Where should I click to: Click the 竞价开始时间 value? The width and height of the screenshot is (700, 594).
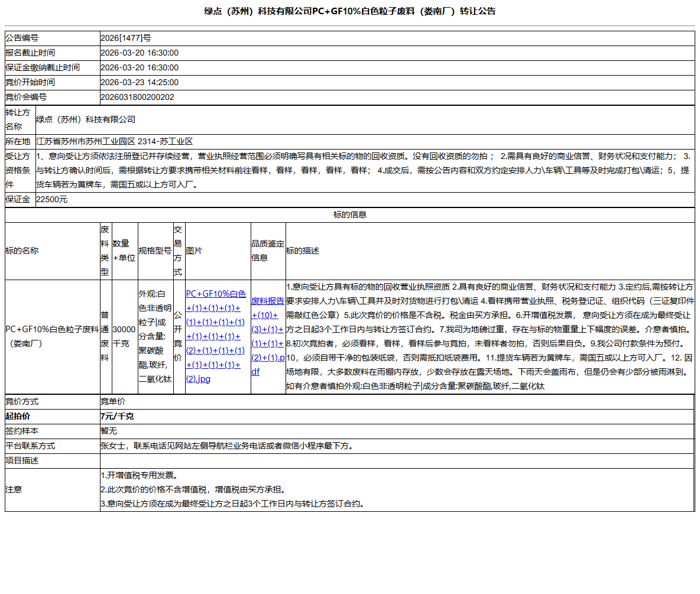pos(140,82)
